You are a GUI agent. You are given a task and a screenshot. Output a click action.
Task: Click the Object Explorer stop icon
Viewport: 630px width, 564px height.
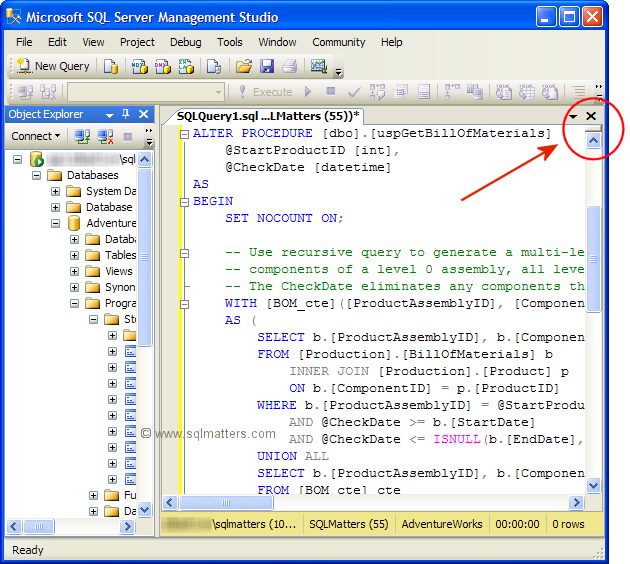[128, 137]
